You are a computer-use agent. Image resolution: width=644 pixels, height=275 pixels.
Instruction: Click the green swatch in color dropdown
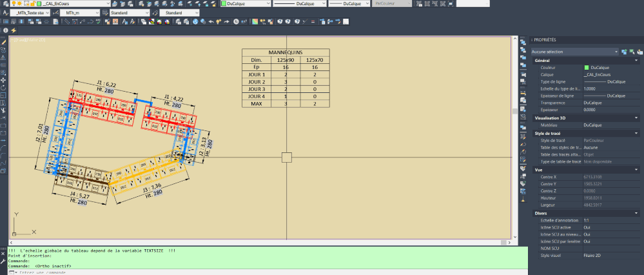pyautogui.click(x=224, y=3)
